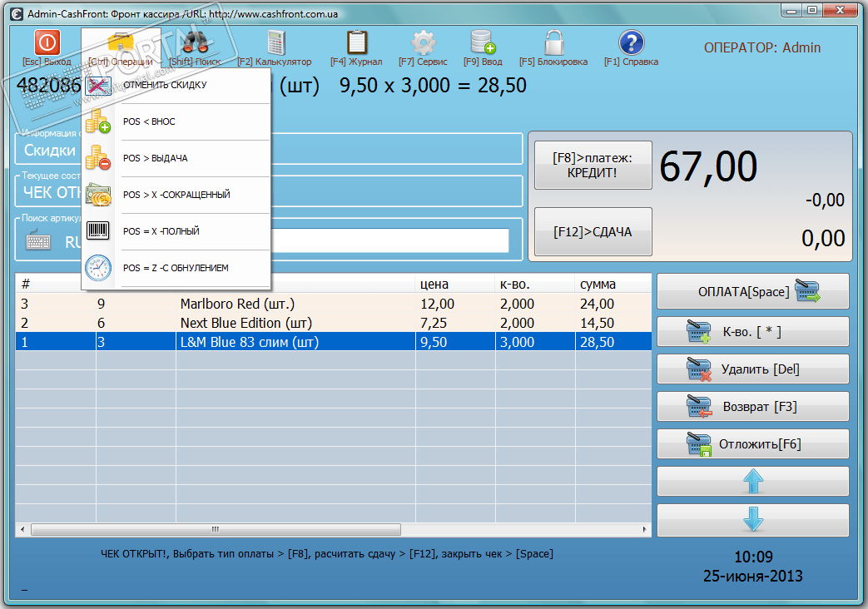The width and height of the screenshot is (868, 609).
Task: Select POS = Z -С ОБНУЛЕНИЕМ report
Action: tap(176, 268)
